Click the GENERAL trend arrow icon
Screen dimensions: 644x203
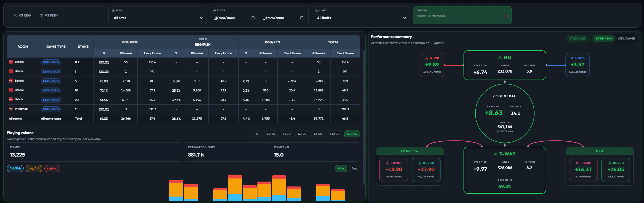point(495,96)
